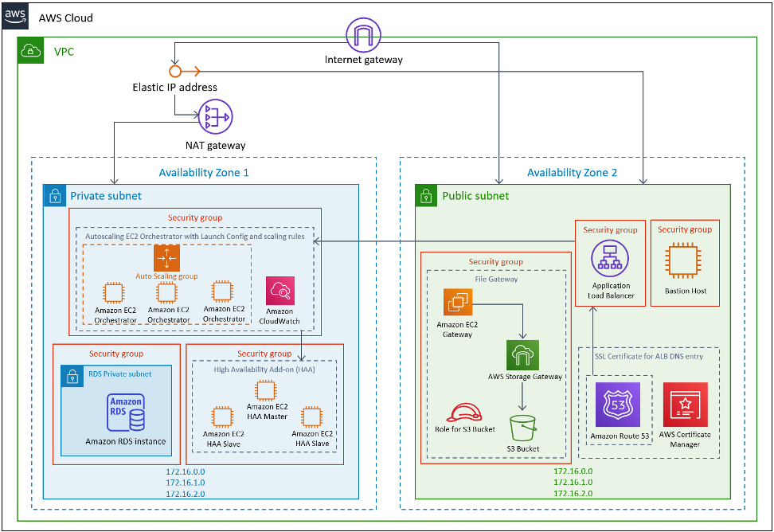Select the Public subnet lock icon
Screen dimensions: 774x532
[x=426, y=196]
